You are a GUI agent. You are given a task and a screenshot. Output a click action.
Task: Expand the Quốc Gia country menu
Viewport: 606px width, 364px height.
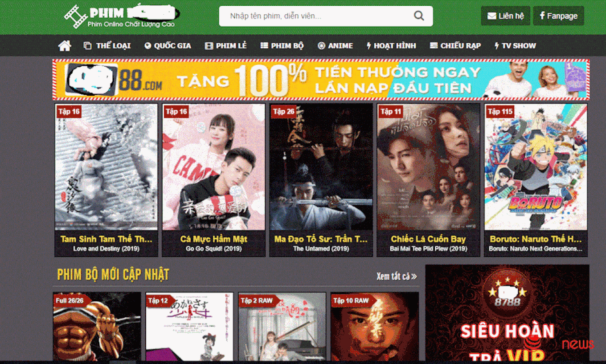pos(168,46)
